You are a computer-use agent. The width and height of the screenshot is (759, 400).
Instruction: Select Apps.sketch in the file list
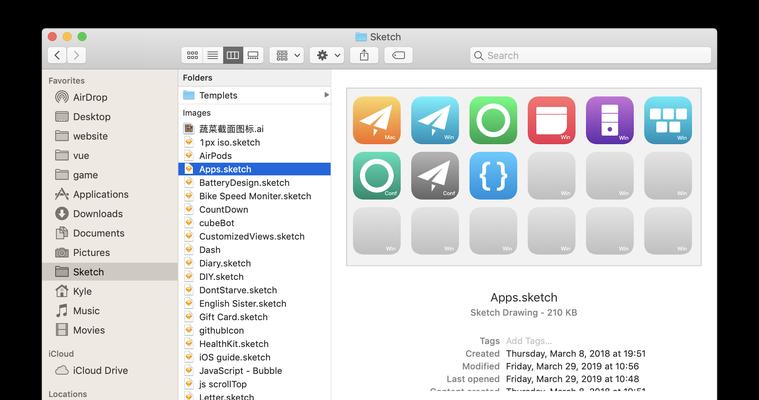(255, 169)
